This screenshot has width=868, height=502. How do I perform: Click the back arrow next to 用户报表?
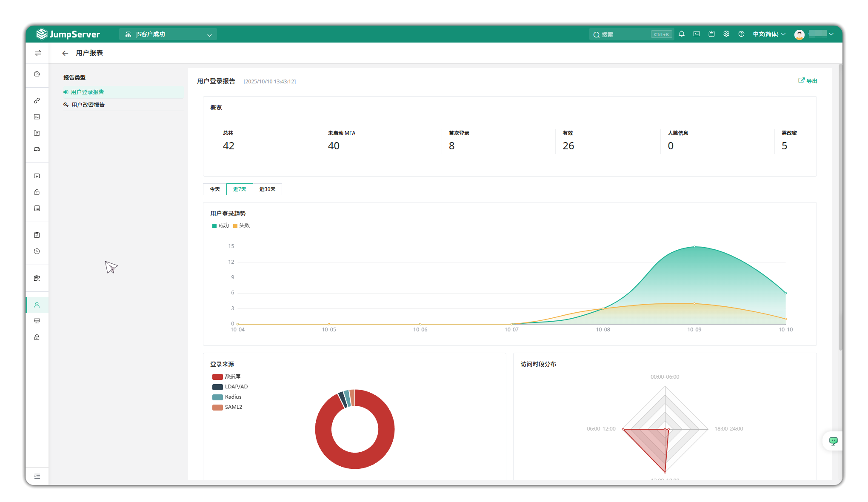(65, 53)
